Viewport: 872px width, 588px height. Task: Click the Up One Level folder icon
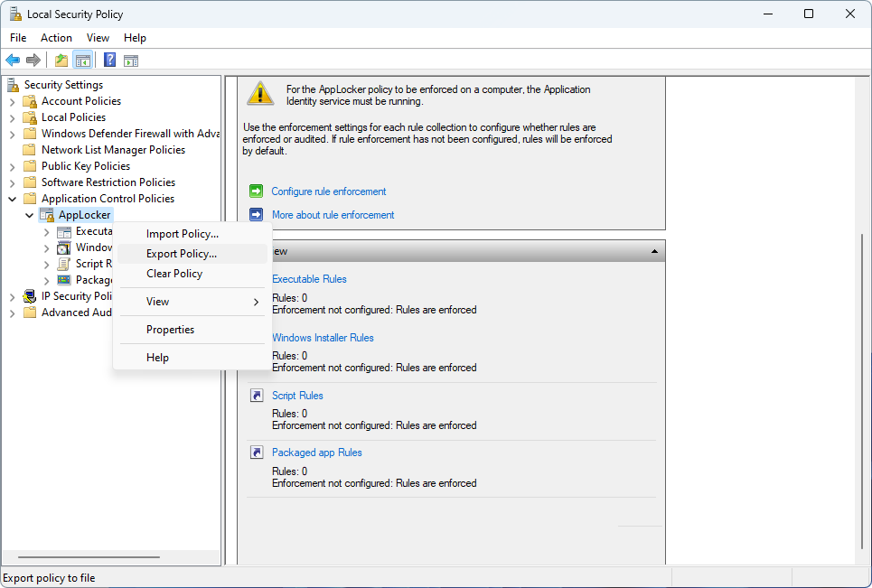61,61
